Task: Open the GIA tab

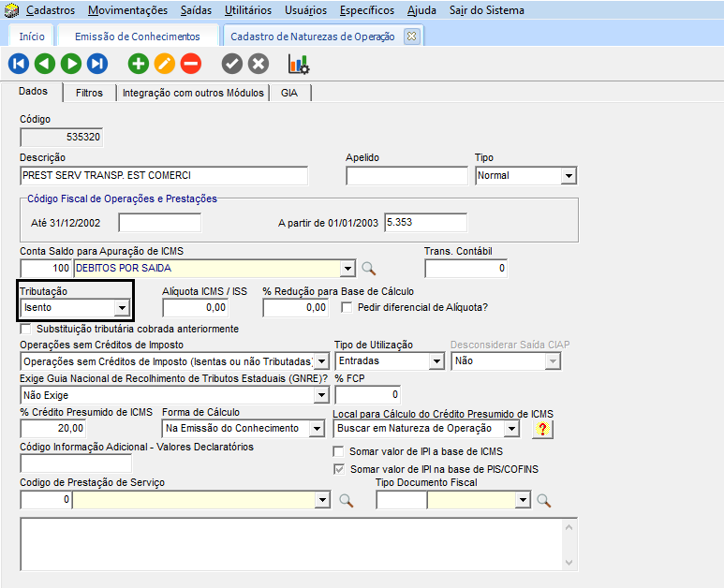Action: [x=289, y=93]
